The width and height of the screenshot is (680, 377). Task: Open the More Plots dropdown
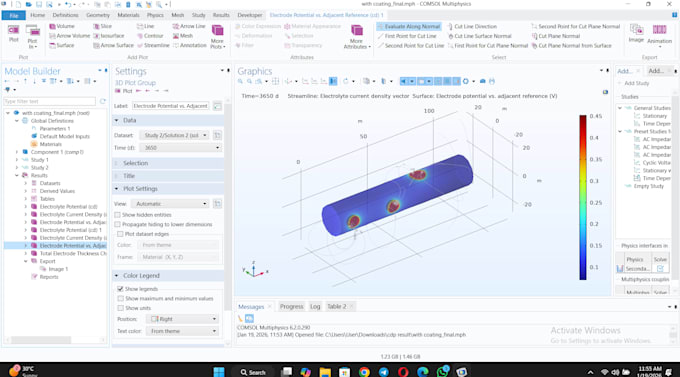coord(217,37)
